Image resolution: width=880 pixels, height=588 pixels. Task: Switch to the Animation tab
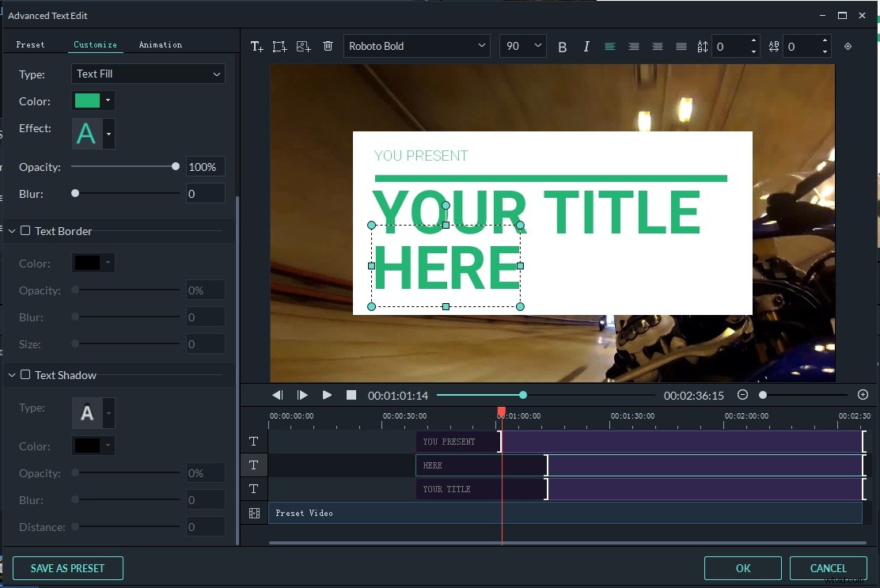pyautogui.click(x=161, y=44)
